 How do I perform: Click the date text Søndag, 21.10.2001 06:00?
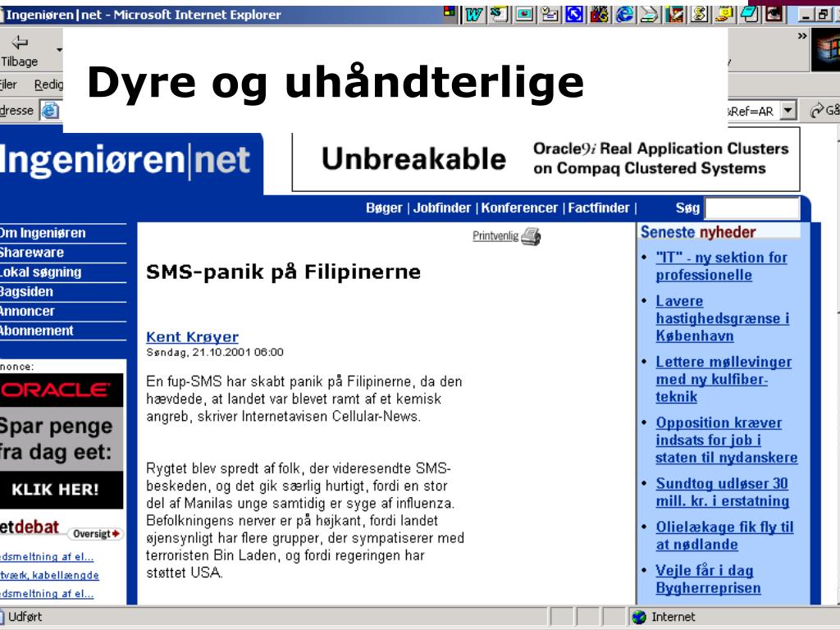pos(215,353)
